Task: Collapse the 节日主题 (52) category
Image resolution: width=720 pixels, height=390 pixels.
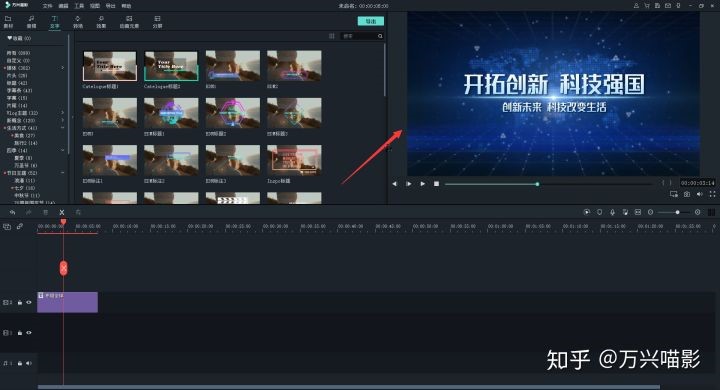Action: coord(62,173)
